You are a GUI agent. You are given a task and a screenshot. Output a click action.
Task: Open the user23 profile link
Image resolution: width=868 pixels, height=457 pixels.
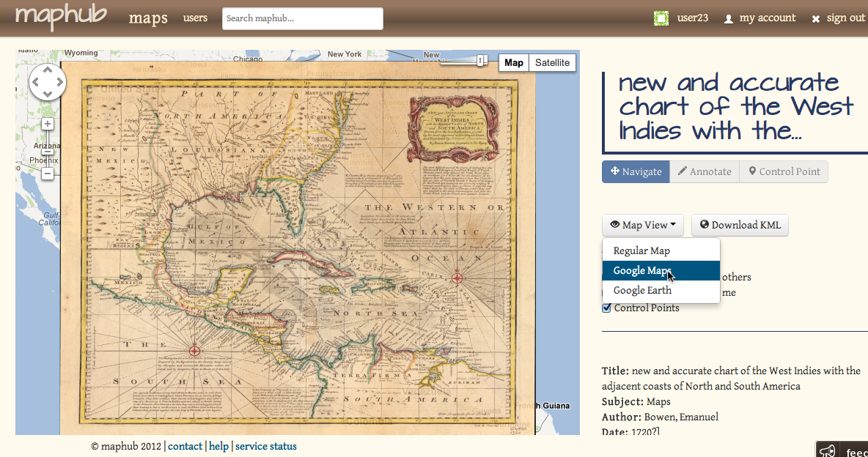pos(693,18)
